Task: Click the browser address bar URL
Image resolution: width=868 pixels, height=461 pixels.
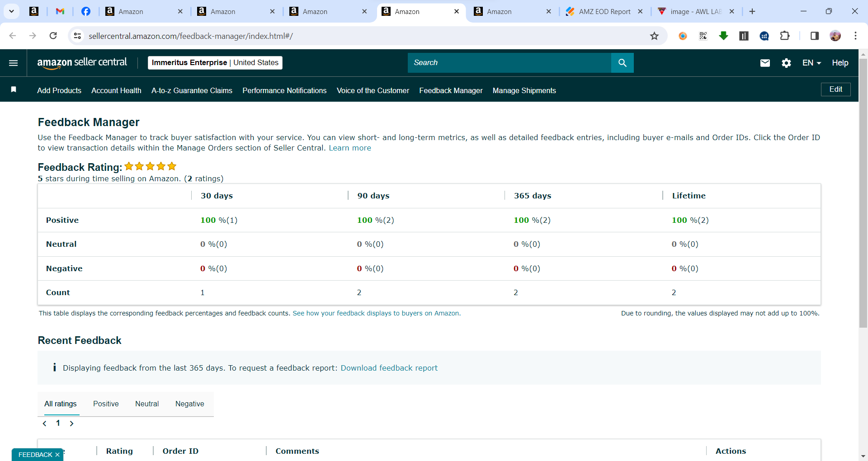Action: (x=190, y=36)
